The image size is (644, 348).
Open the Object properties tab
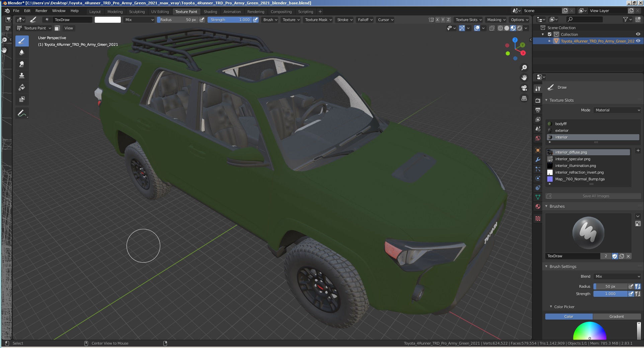coord(538,150)
